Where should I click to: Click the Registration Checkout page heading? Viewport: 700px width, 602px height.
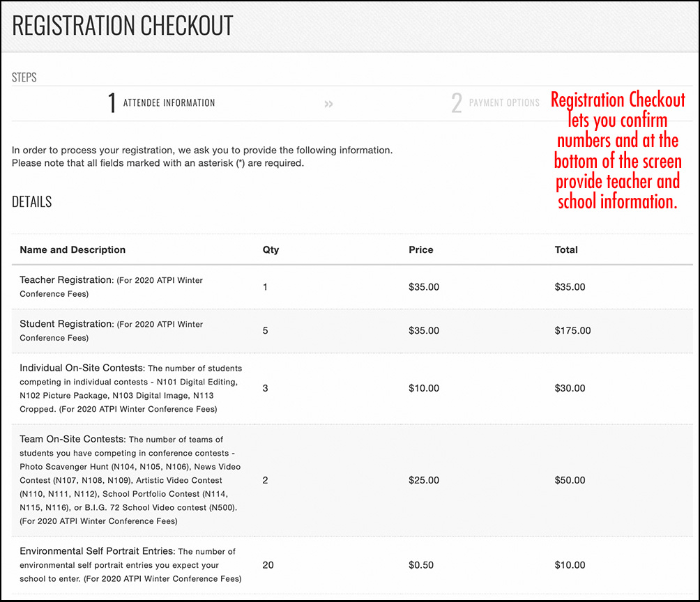tap(123, 26)
